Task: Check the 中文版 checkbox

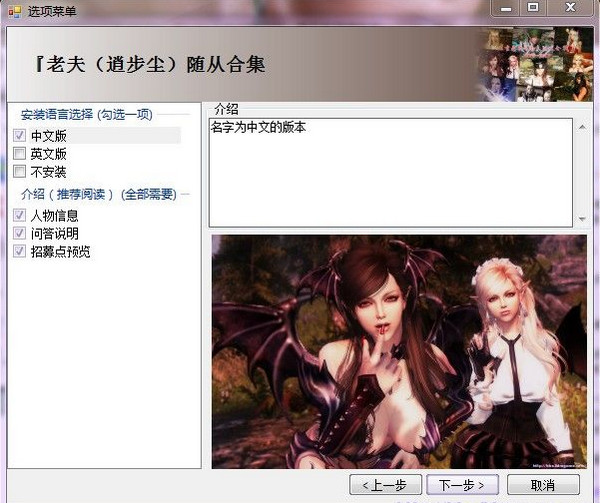Action: click(20, 135)
